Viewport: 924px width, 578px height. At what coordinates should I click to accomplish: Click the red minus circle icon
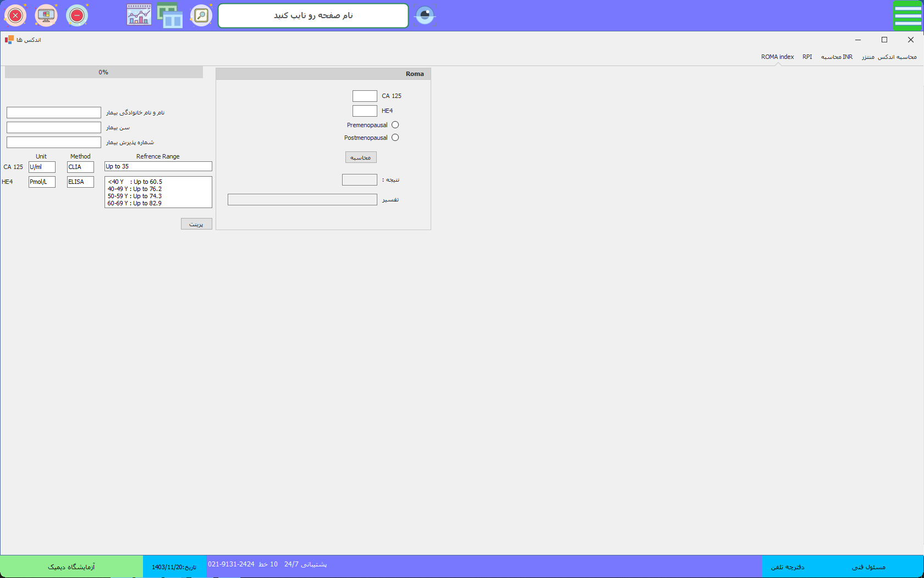pyautogui.click(x=77, y=15)
